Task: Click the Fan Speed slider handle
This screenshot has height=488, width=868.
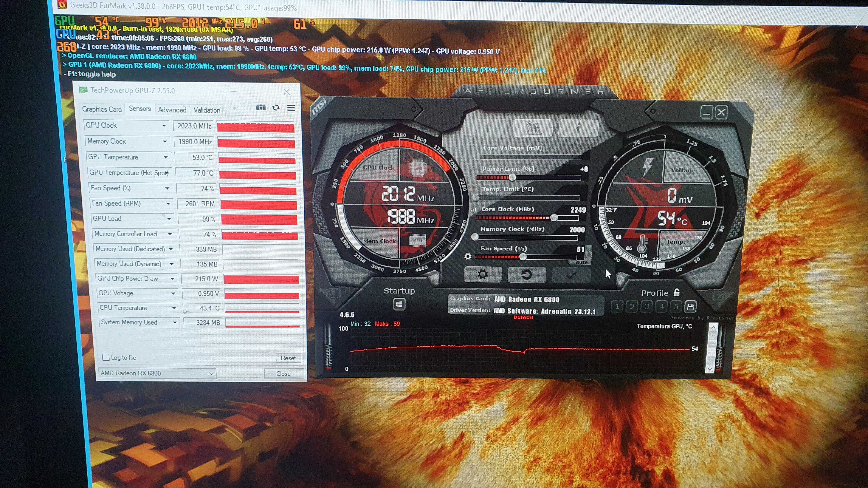Action: pyautogui.click(x=523, y=257)
